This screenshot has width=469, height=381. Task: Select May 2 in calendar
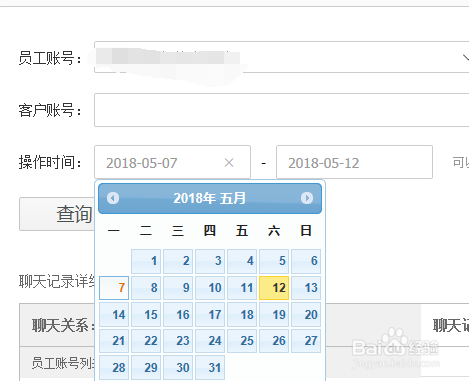tap(178, 261)
